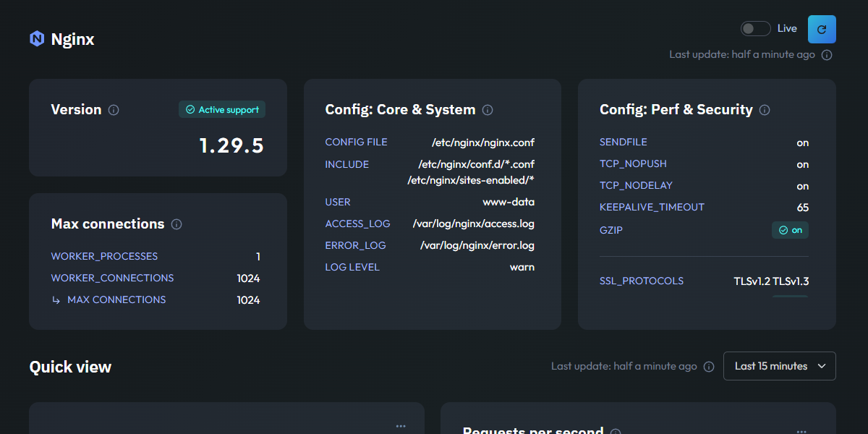Image resolution: width=868 pixels, height=434 pixels.
Task: Open three-dot menu on Requests per second card
Action: pyautogui.click(x=801, y=431)
